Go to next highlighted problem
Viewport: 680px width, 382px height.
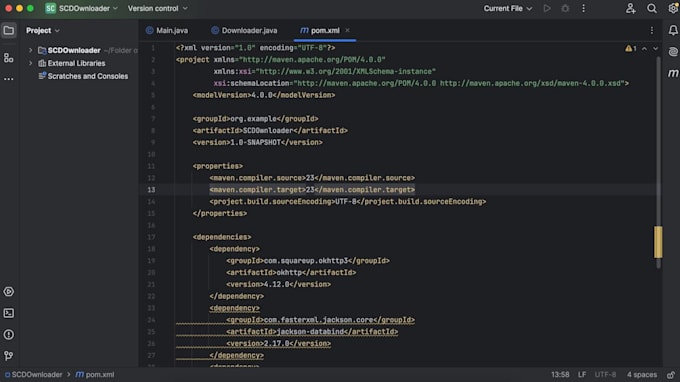(x=656, y=49)
